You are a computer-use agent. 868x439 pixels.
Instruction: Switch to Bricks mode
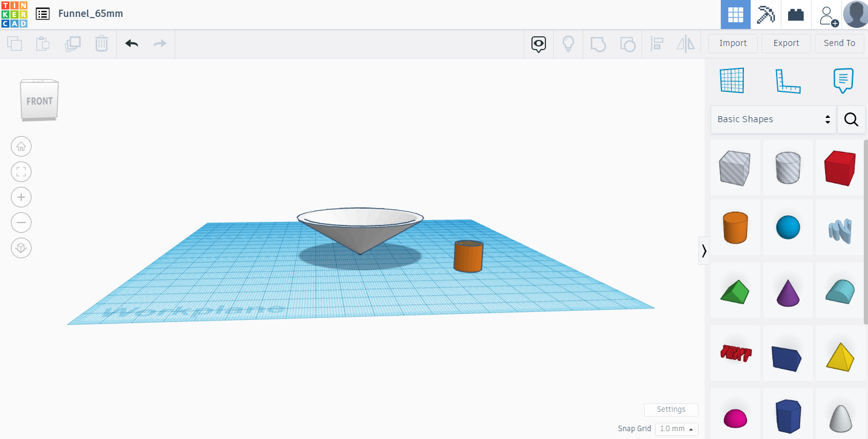[x=796, y=15]
